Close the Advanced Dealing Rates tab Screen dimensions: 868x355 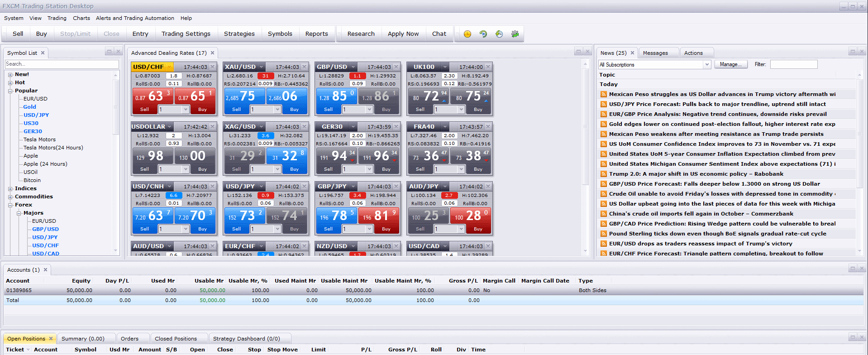(x=212, y=53)
